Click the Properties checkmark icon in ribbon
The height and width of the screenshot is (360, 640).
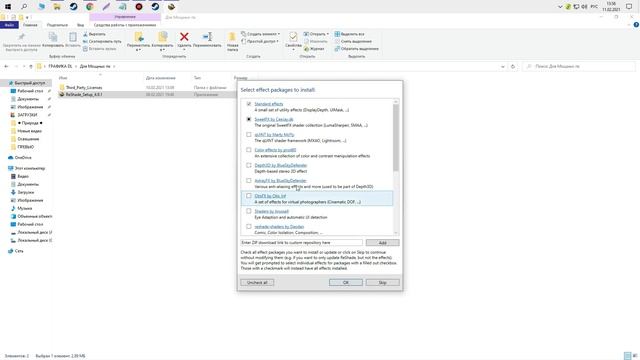click(293, 37)
